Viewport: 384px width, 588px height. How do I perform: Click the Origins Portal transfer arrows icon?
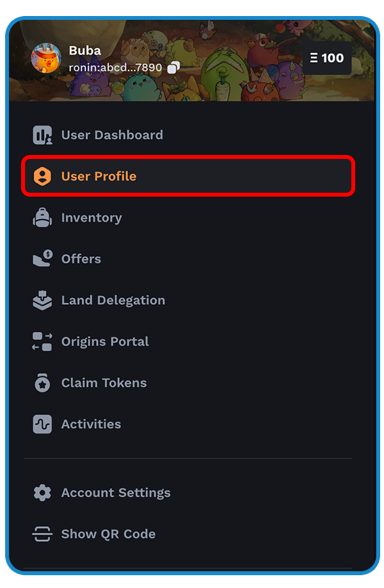(x=42, y=341)
